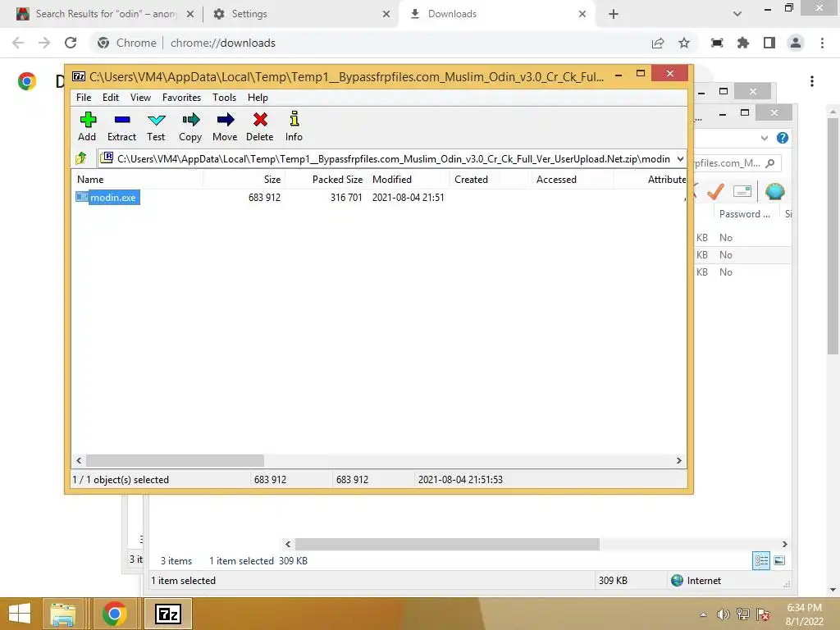Click modified date 2021-08-04 21:51

click(409, 197)
